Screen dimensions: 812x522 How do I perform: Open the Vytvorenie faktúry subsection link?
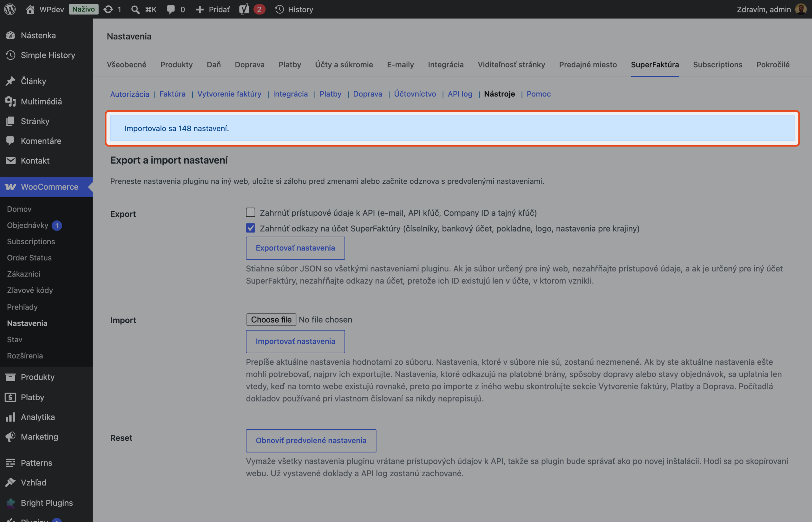pyautogui.click(x=229, y=94)
